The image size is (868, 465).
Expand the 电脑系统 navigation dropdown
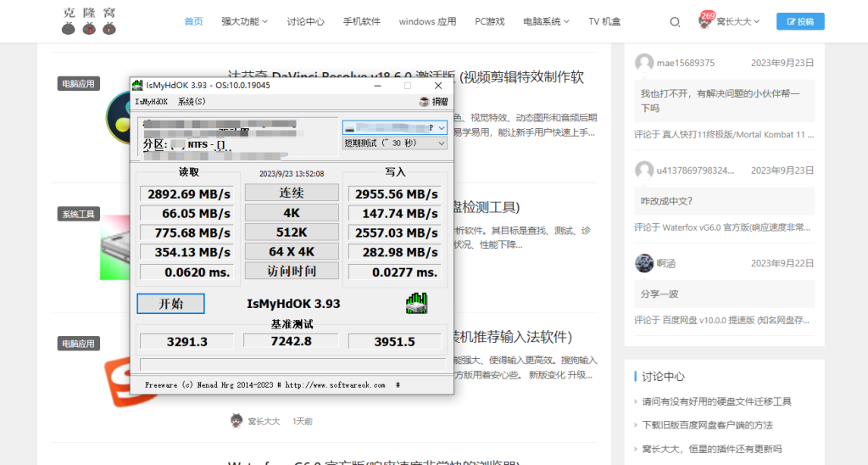(x=546, y=21)
